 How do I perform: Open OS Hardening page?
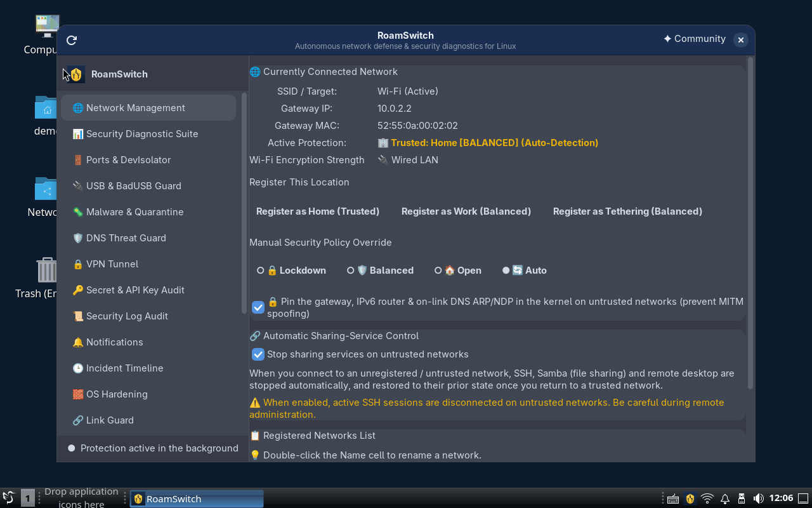(148, 394)
